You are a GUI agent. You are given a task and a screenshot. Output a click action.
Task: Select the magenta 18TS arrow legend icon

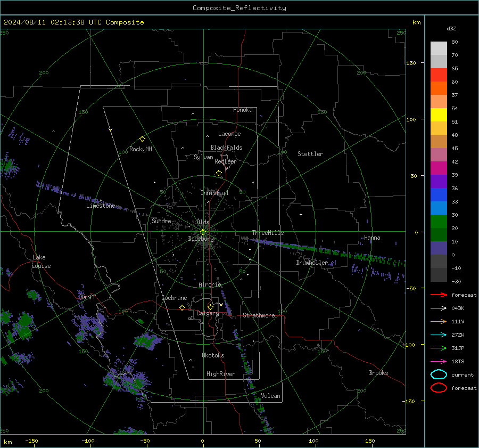tap(439, 361)
